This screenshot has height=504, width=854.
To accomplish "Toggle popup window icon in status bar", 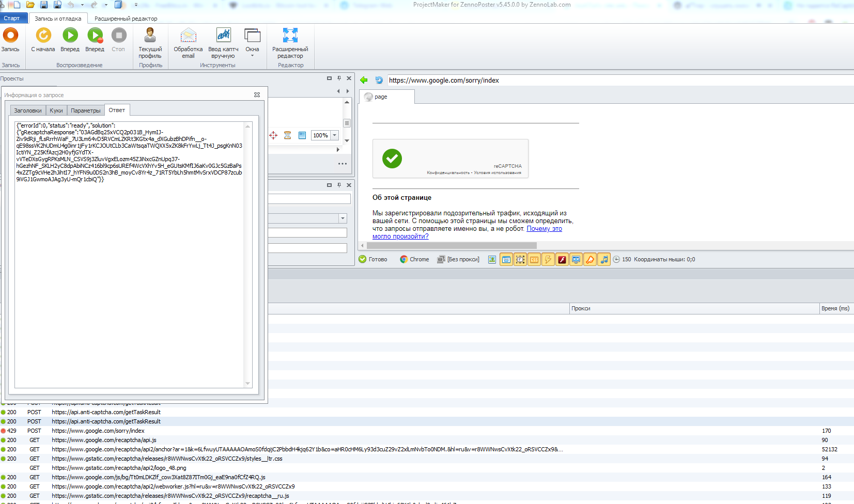I will 506,259.
